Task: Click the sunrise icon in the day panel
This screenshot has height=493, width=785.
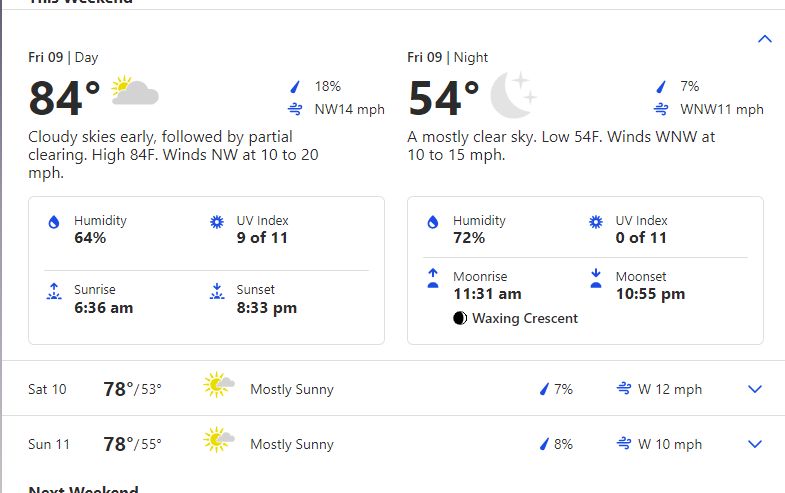Action: coord(54,292)
